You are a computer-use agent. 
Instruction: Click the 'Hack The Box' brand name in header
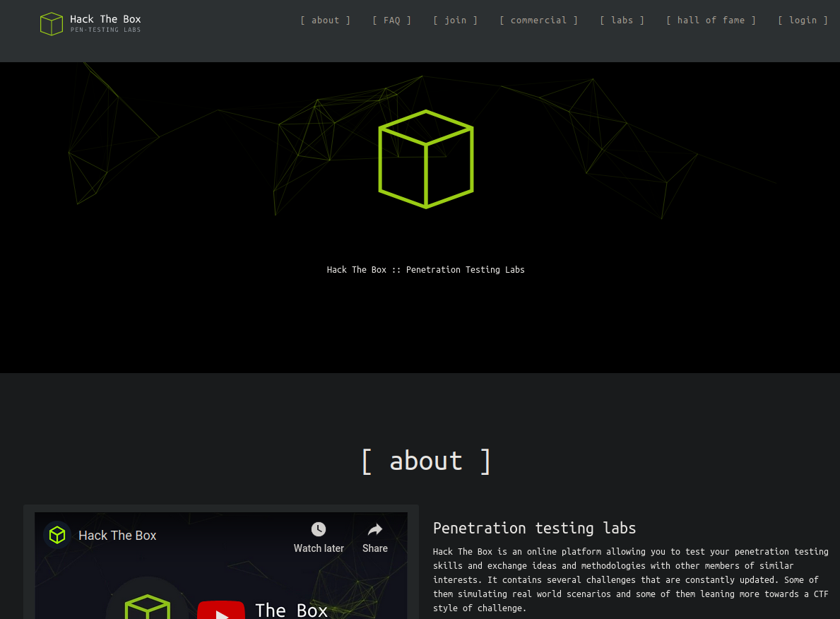[105, 19]
